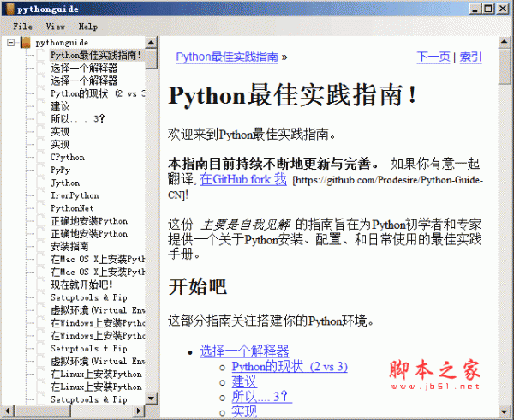This screenshot has height=420, width=514.
Task: Click tree horizontal scrollbar right arrow
Action: [139, 411]
